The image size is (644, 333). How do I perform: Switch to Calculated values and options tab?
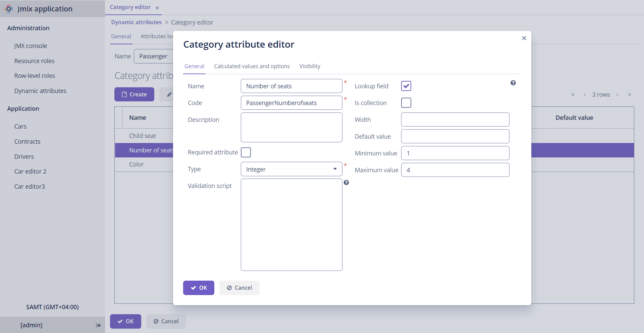[252, 66]
